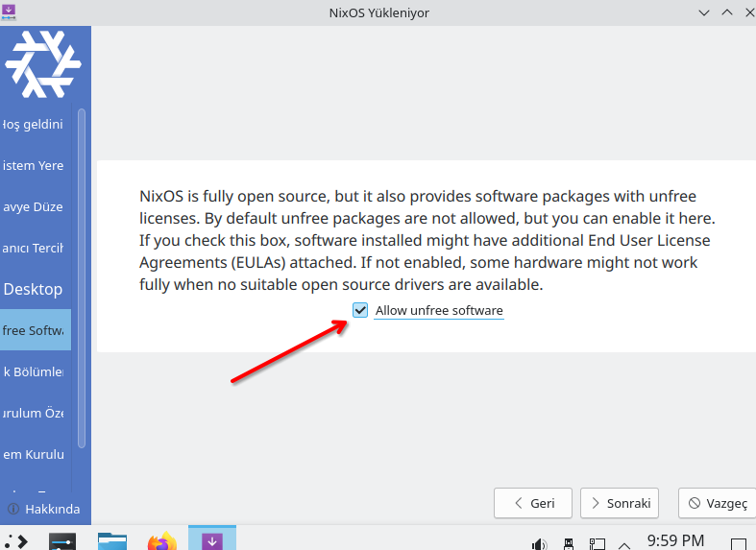Select the Unfree Software sidebar step
The image size is (756, 550).
coord(36,330)
